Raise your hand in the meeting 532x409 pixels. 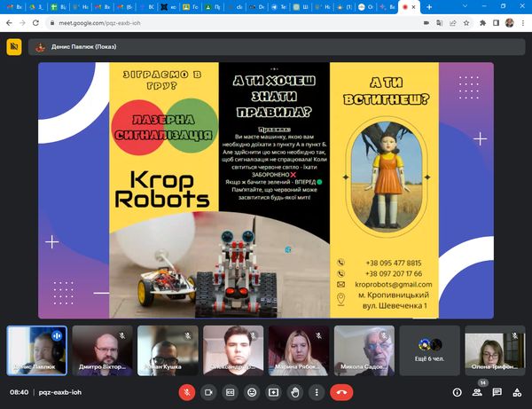pos(295,391)
